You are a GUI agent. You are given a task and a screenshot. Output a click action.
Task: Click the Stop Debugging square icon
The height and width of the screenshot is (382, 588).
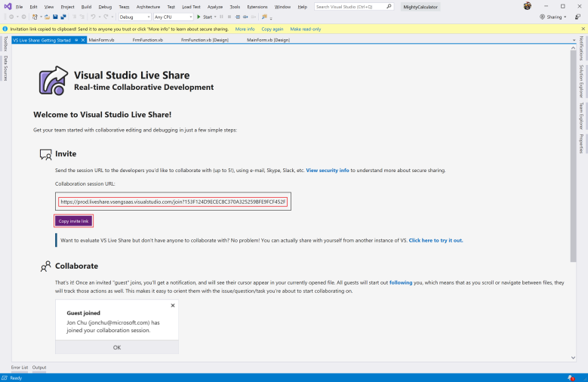point(229,17)
